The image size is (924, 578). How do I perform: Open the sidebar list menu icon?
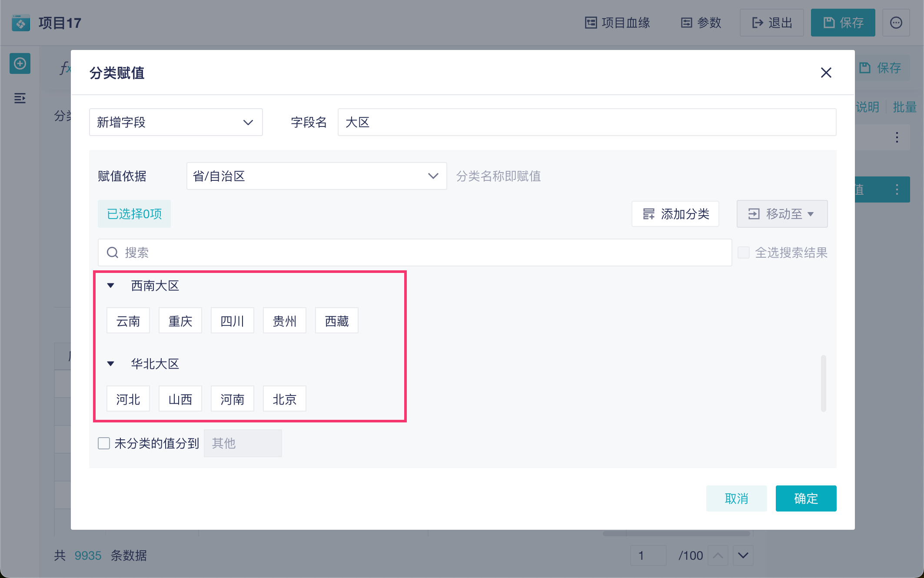coord(20,98)
